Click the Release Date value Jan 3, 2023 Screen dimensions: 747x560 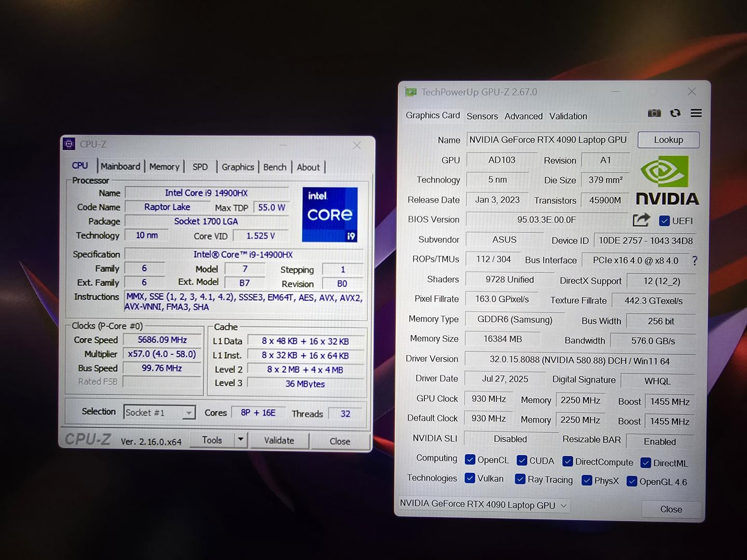pyautogui.click(x=497, y=200)
